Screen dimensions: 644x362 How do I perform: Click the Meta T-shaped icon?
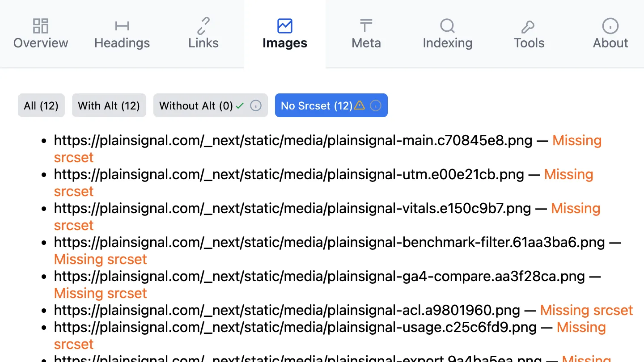click(366, 26)
